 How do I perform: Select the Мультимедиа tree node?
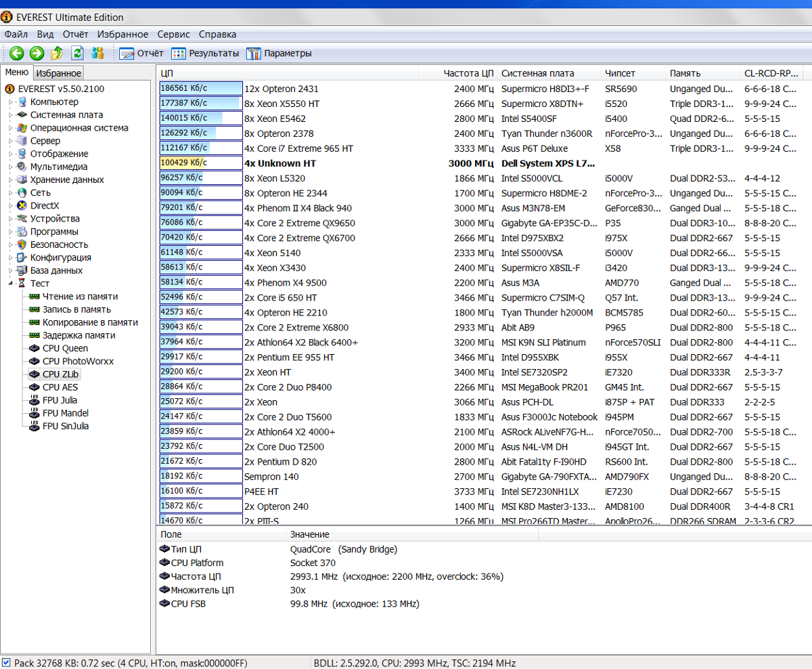(x=59, y=167)
